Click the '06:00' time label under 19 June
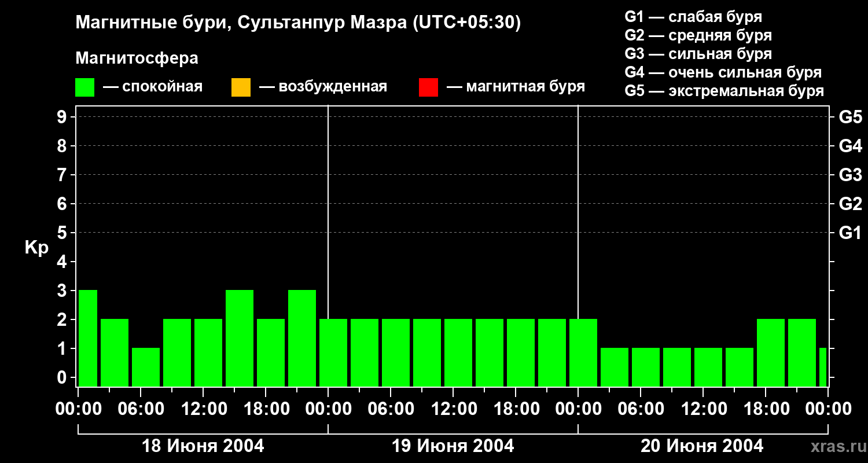The image size is (868, 463). [x=391, y=409]
